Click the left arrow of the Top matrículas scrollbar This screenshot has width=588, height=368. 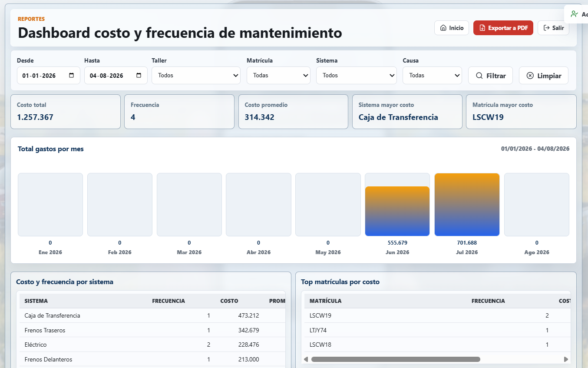pyautogui.click(x=306, y=359)
